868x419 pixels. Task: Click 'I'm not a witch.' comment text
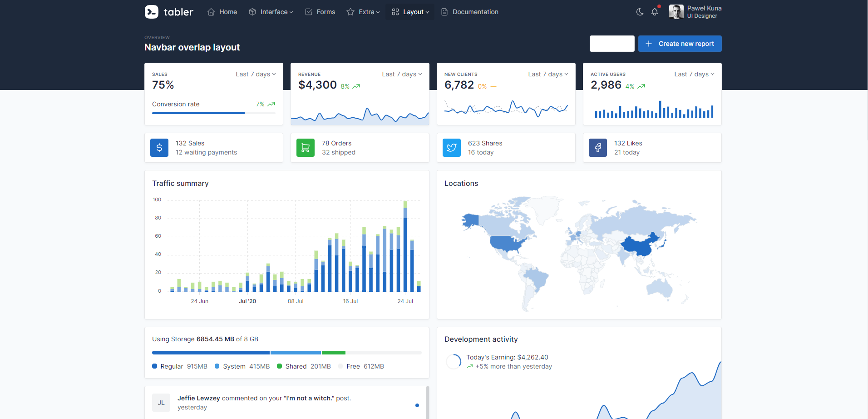309,398
